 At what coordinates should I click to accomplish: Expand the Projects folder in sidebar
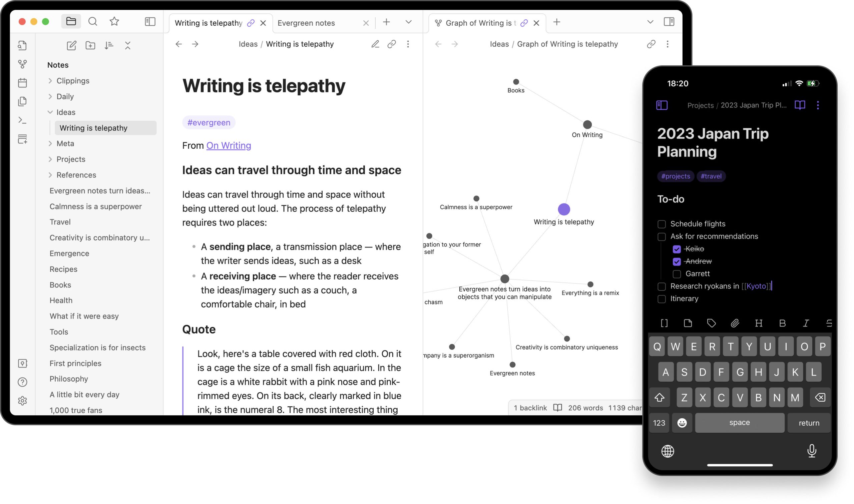tap(50, 159)
